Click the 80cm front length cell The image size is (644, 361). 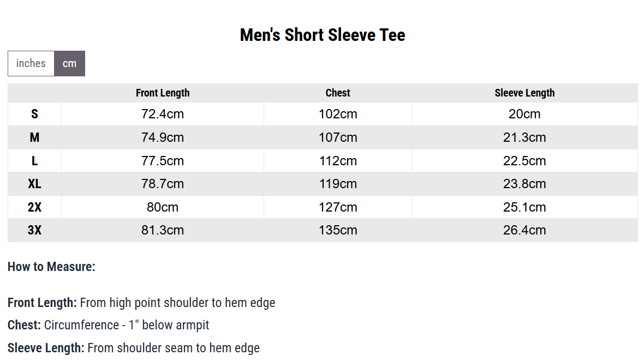click(163, 207)
